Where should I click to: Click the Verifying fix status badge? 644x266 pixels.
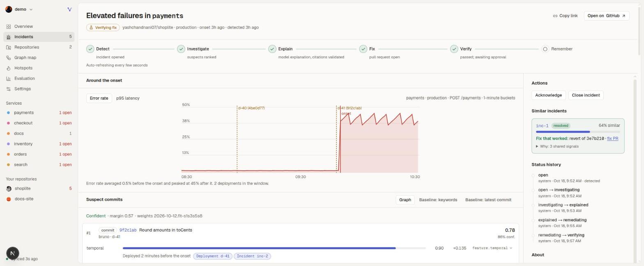click(103, 28)
